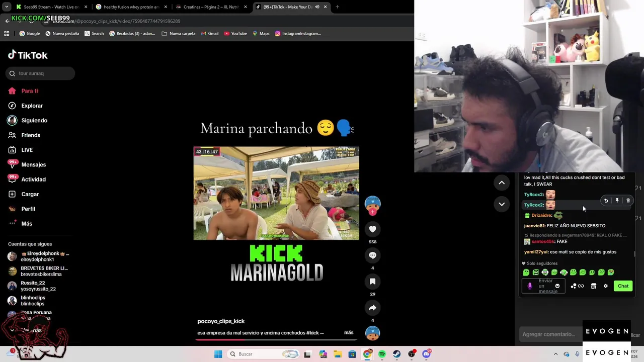Viewport: 644px width, 362px height.
Task: Click the reply arrow icon on chat message
Action: pyautogui.click(x=606, y=201)
